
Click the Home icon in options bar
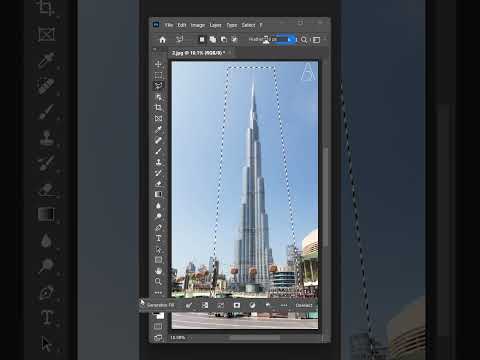pos(162,40)
